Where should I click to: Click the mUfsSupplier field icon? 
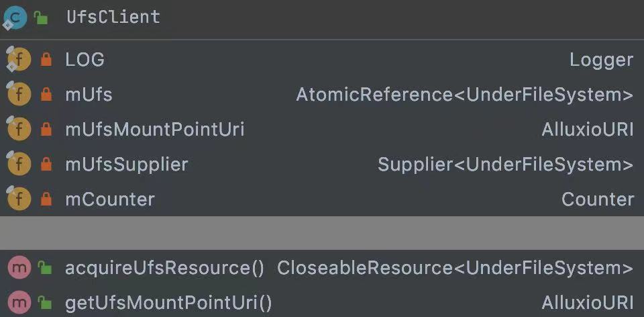pyautogui.click(x=19, y=165)
